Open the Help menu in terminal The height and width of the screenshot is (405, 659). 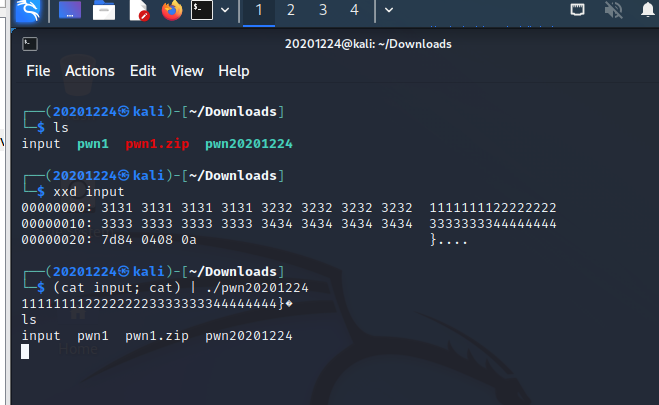234,71
